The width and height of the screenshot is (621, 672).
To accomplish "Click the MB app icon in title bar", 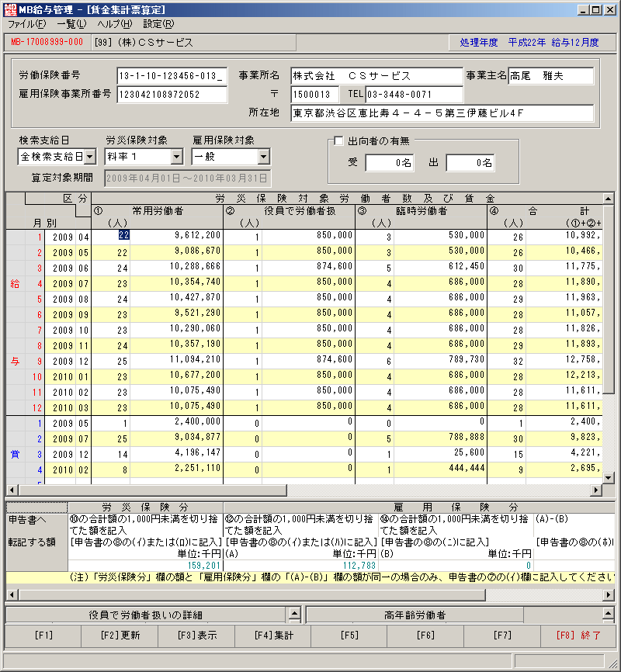I will 10,9.
